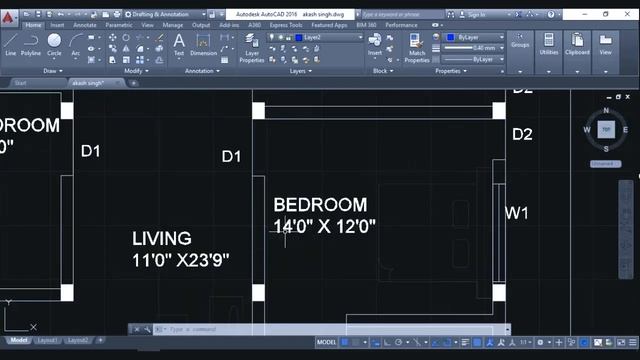Select the Dimension tool
This screenshot has height=360, width=640.
point(203,45)
